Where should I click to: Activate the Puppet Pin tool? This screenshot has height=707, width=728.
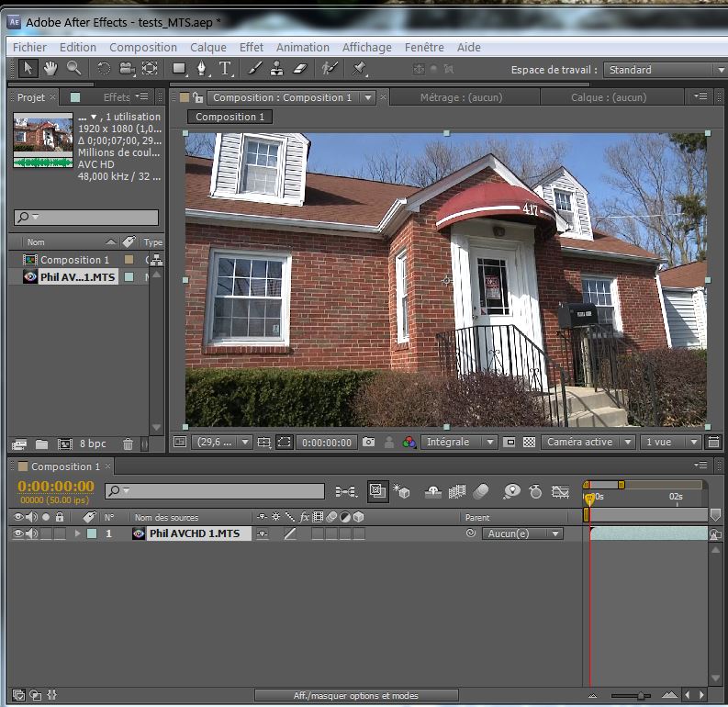359,68
